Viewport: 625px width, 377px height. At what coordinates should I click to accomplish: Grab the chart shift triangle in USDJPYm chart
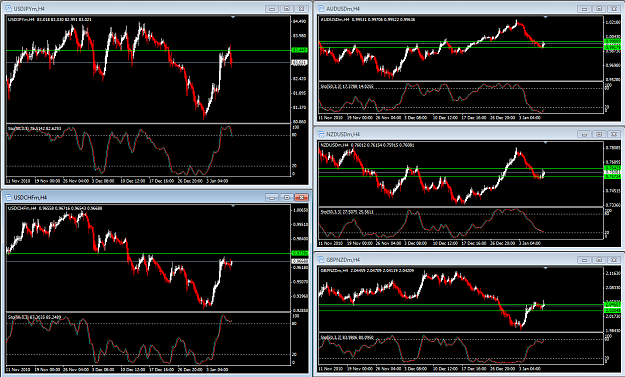(233, 17)
